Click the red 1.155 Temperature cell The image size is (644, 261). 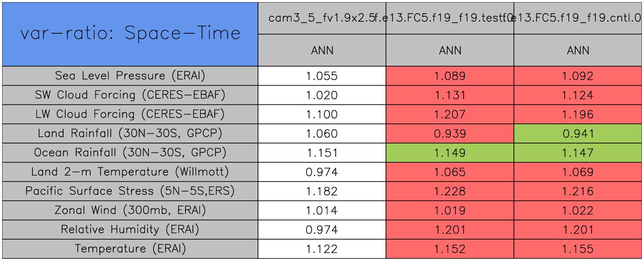[x=578, y=249]
